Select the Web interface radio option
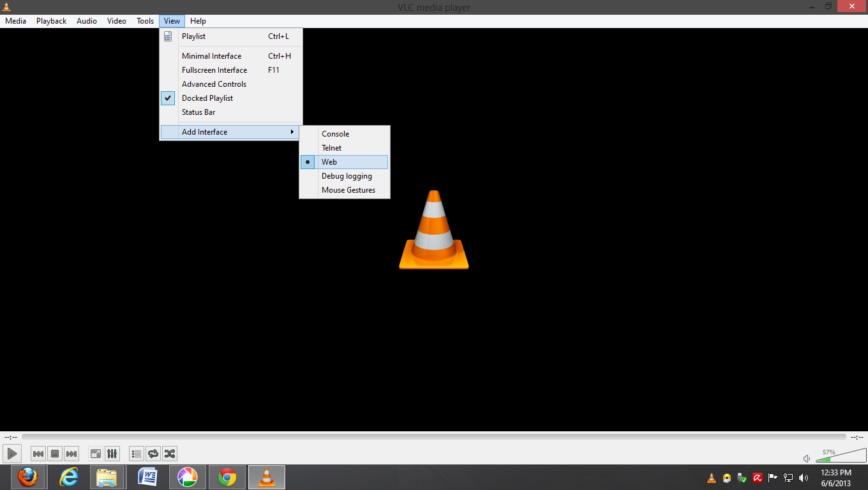 (x=345, y=162)
